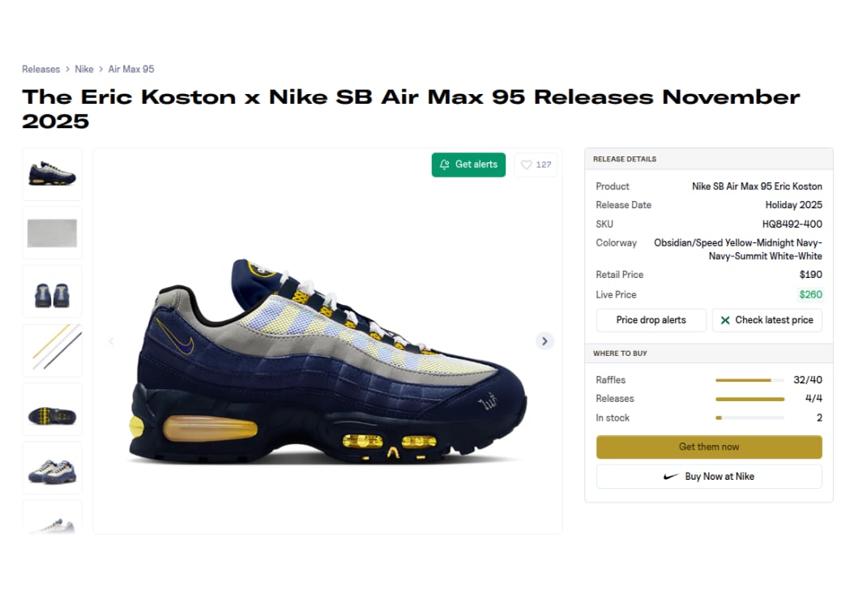The image size is (867, 616).
Task: Select the heel-view pair thumbnail
Action: pyautogui.click(x=52, y=292)
